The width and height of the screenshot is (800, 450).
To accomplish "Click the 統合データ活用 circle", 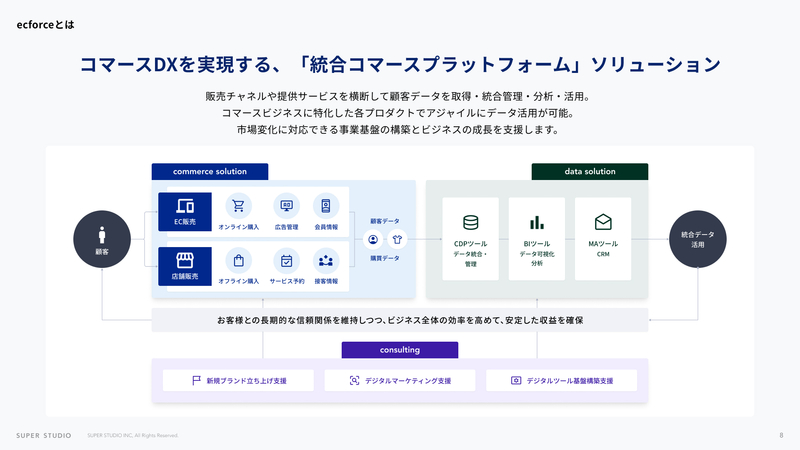I will [x=697, y=239].
